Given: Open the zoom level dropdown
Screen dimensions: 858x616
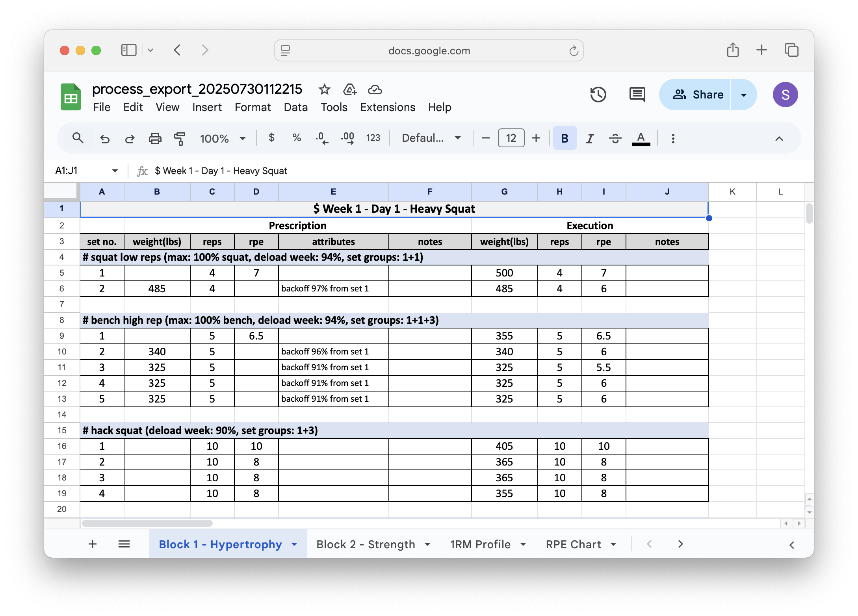Looking at the screenshot, I should [223, 138].
